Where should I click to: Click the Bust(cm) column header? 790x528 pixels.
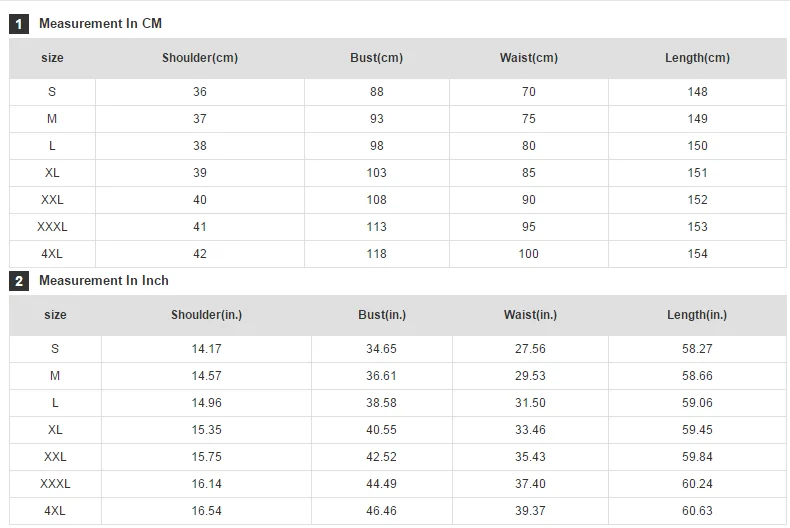click(x=377, y=58)
